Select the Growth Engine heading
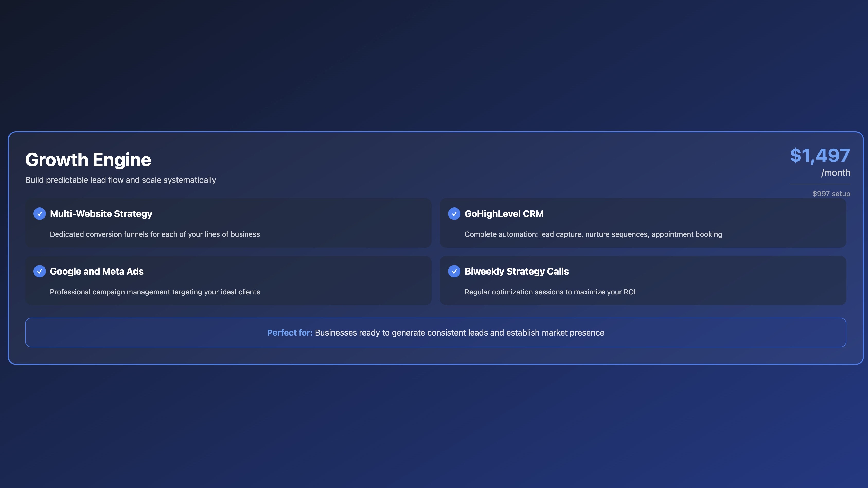Screen dimensions: 868x488 coord(88,160)
